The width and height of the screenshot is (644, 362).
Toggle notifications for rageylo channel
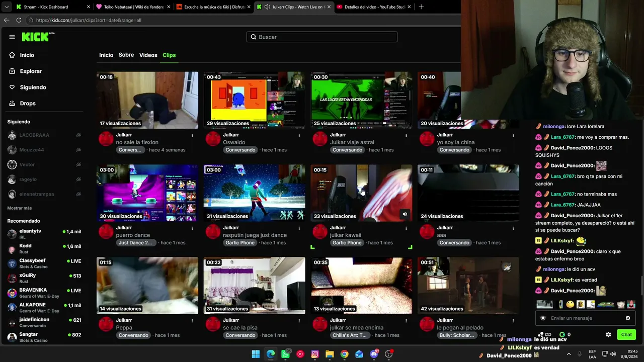(x=78, y=179)
